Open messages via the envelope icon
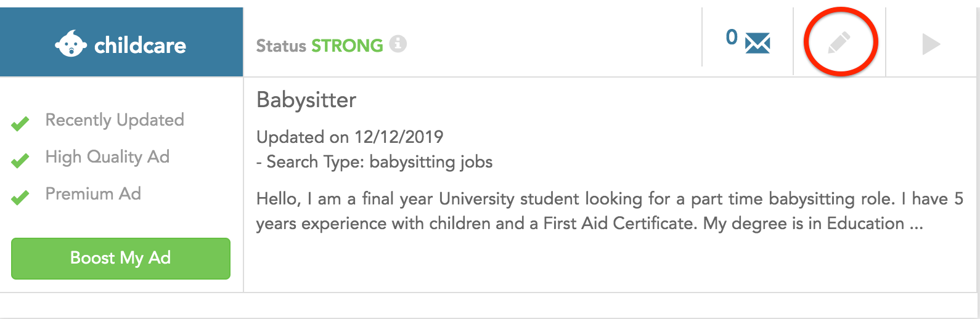The height and width of the screenshot is (319, 980). [x=757, y=44]
